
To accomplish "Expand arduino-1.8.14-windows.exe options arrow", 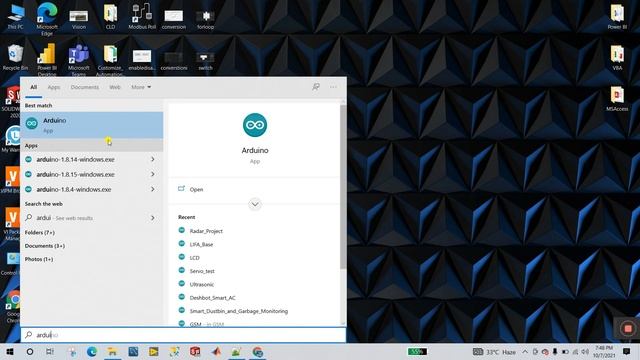I will 153,159.
